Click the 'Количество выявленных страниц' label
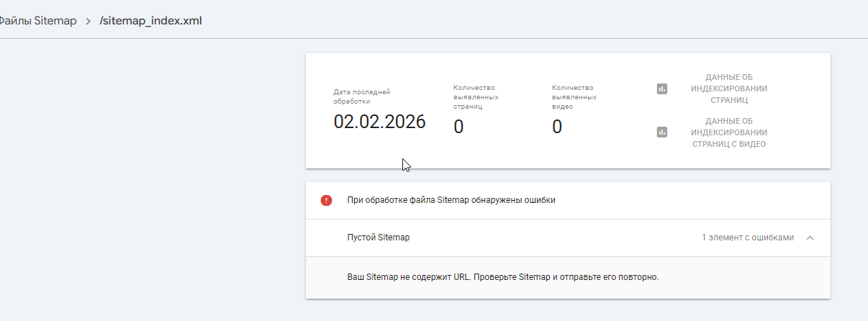Screen dimensions: 868x321 point(476,96)
